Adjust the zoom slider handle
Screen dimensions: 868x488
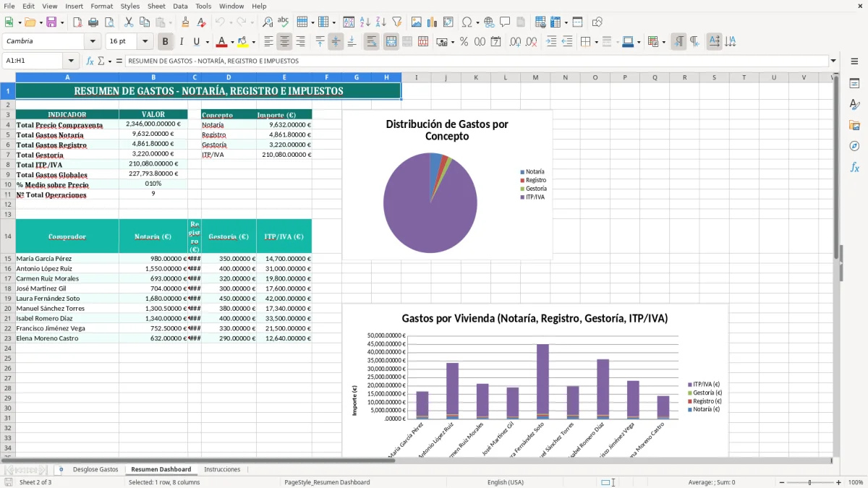(x=809, y=482)
